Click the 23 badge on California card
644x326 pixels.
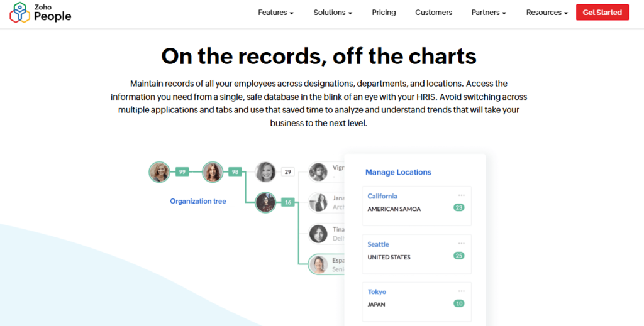tap(459, 207)
